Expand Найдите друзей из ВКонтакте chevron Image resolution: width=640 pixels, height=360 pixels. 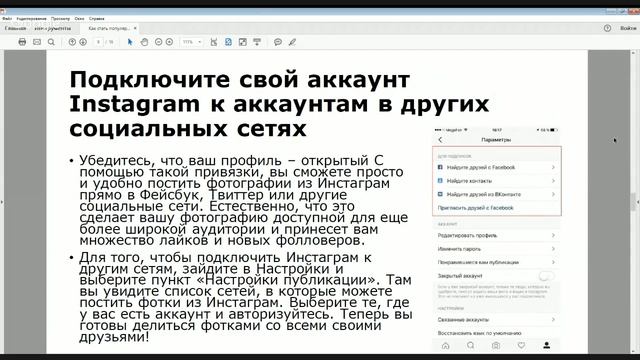553,194
